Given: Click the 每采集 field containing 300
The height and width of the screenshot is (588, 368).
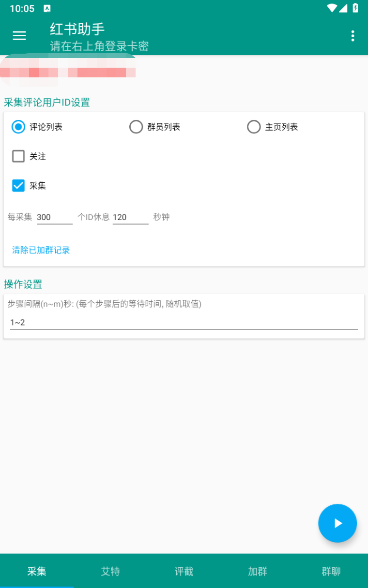Looking at the screenshot, I should coord(54,217).
